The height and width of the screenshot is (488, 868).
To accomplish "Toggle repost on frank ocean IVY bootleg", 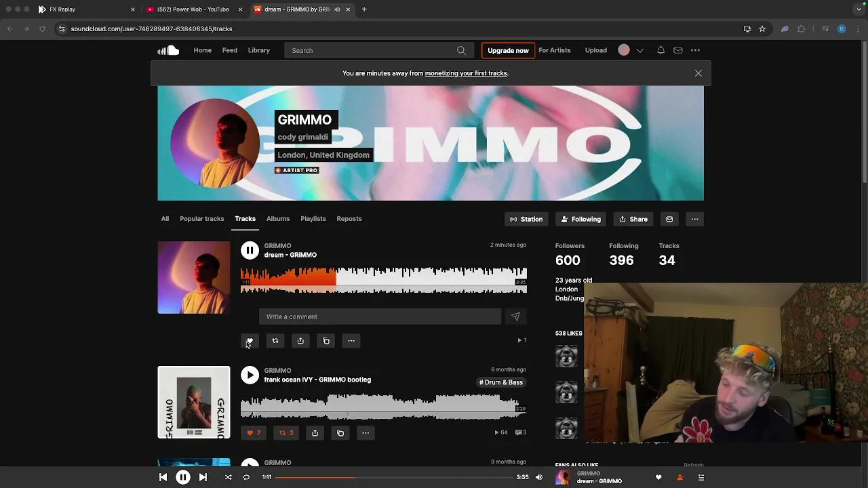I will point(286,432).
